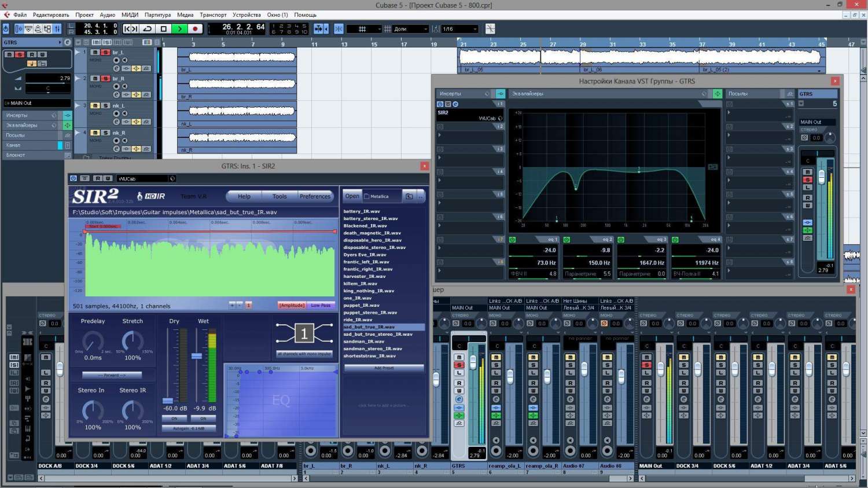
Task: Click the sends bypass icon in the Посылы header
Action: point(790,93)
